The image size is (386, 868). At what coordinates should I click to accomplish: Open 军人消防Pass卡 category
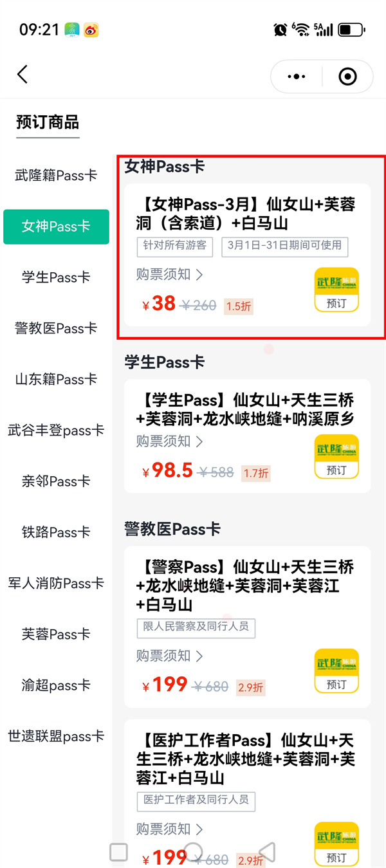(56, 583)
